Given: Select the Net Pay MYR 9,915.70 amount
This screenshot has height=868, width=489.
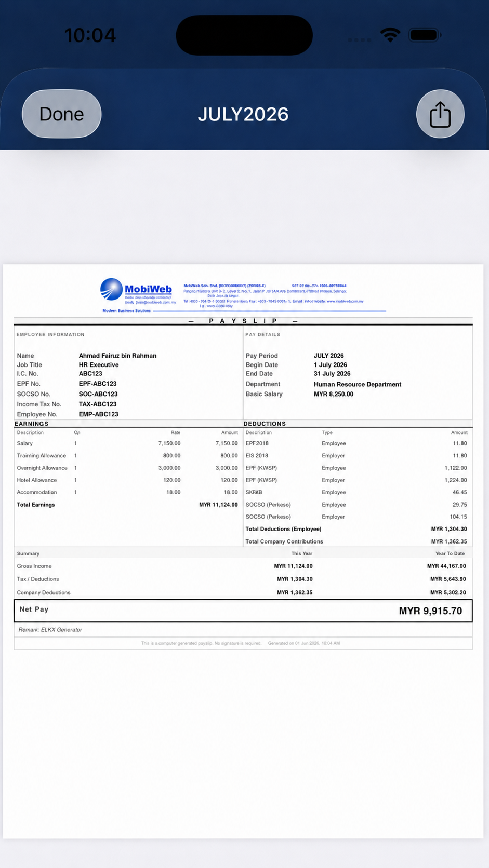Looking at the screenshot, I should [x=430, y=611].
